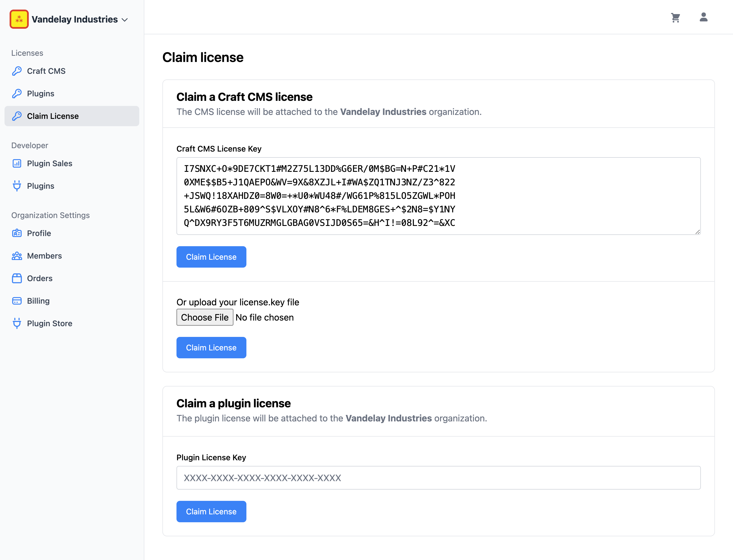Viewport: 733px width, 560px height.
Task: Click the 'Or upload your license.key file' label
Action: click(238, 302)
